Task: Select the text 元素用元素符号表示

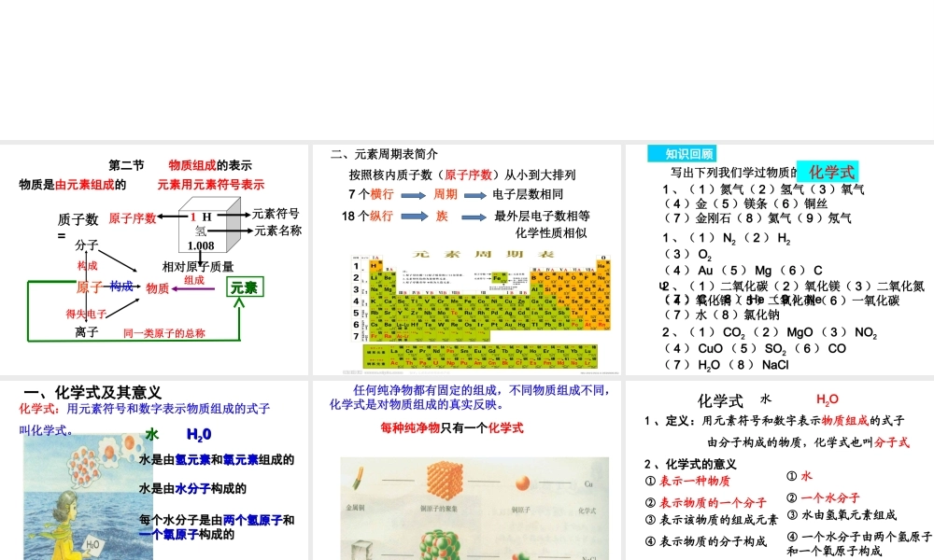Action: [211, 185]
